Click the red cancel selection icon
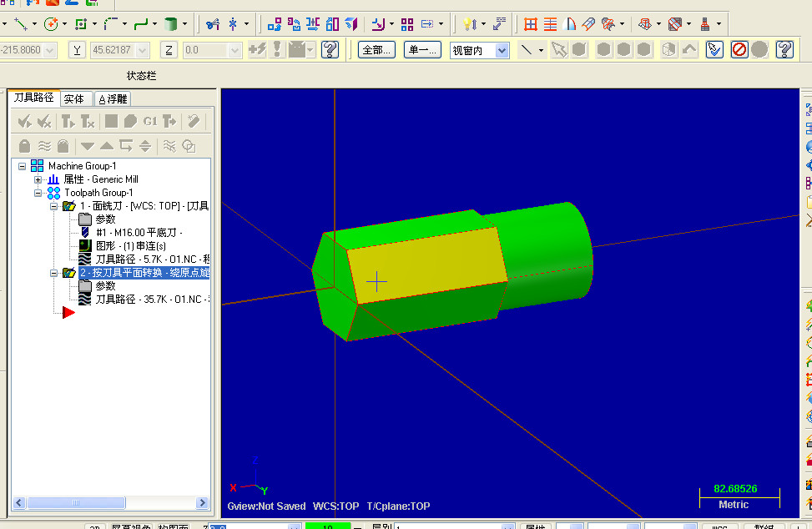 [x=739, y=50]
